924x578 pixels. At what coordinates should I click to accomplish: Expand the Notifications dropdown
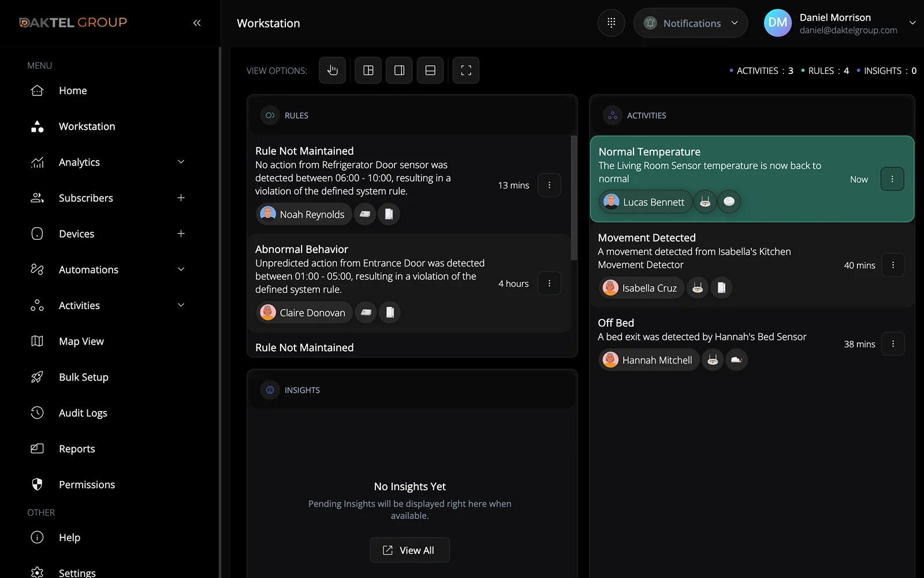(x=691, y=23)
